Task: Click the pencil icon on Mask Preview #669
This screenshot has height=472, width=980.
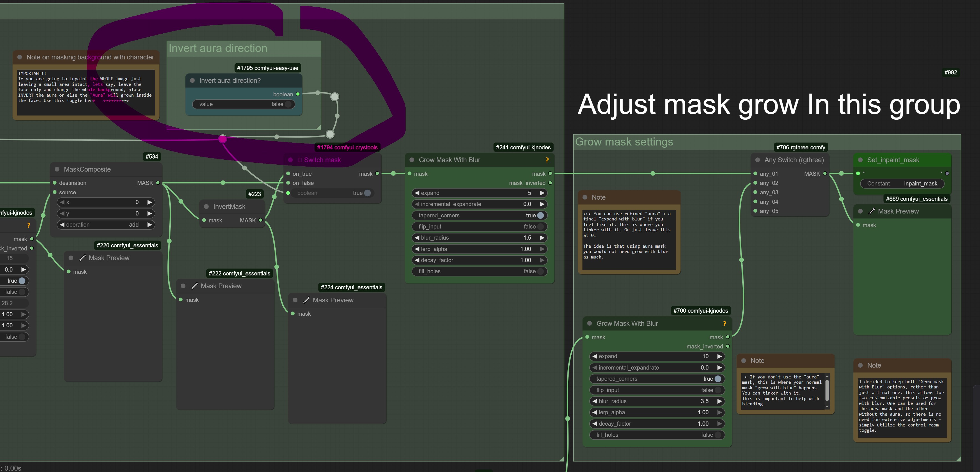Action: point(872,212)
